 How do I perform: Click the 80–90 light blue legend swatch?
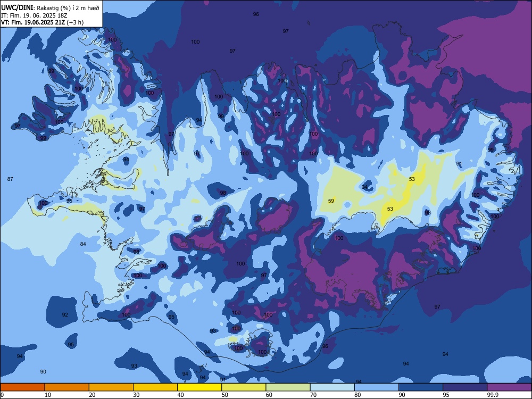click(x=377, y=387)
